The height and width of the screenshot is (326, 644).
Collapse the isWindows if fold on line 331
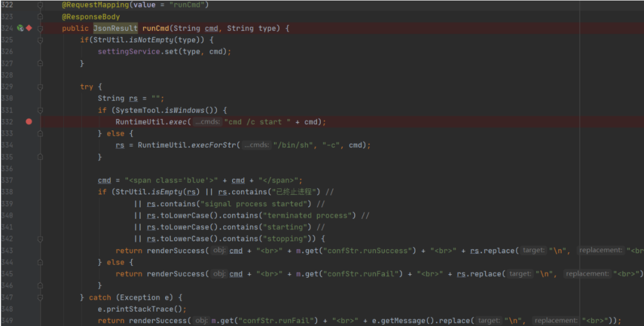tap(41, 110)
